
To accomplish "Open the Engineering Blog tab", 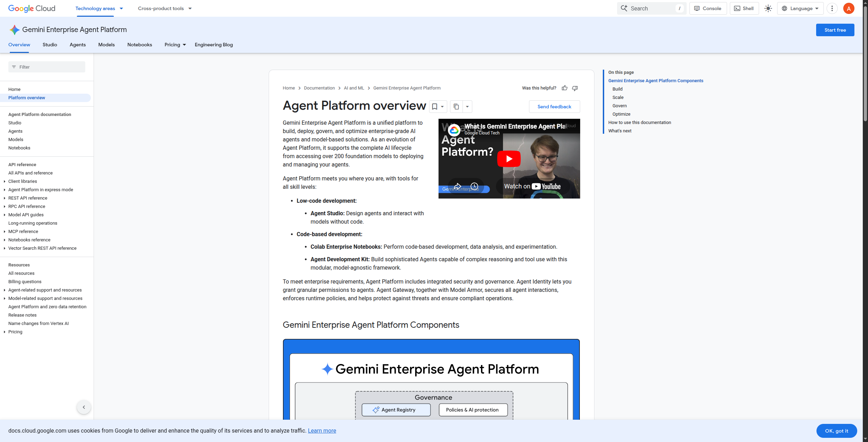I will [x=214, y=45].
